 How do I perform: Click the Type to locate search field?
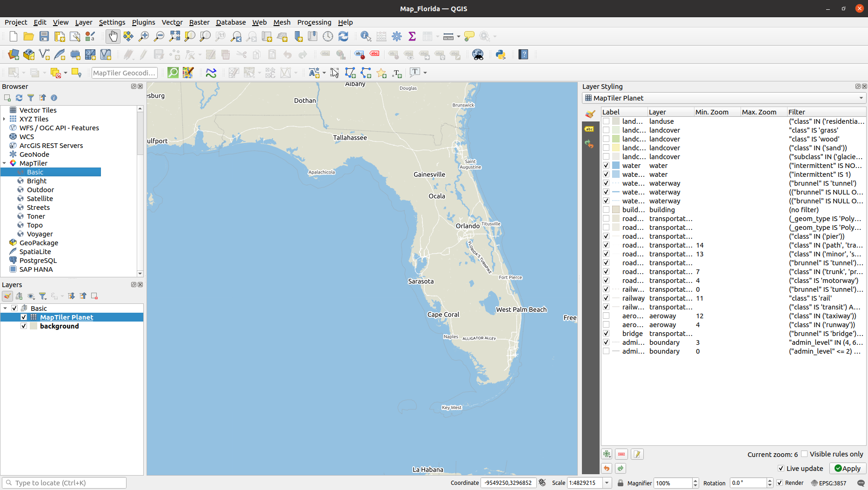64,483
